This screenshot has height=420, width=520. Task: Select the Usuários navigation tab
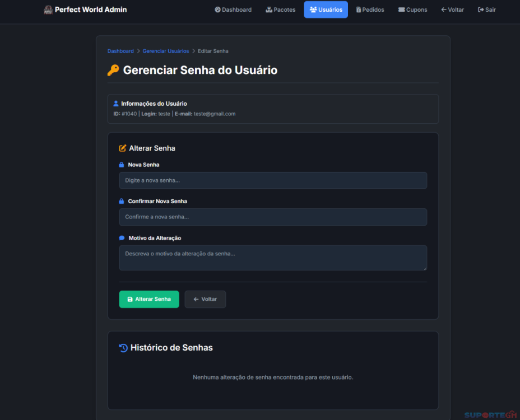tap(326, 10)
